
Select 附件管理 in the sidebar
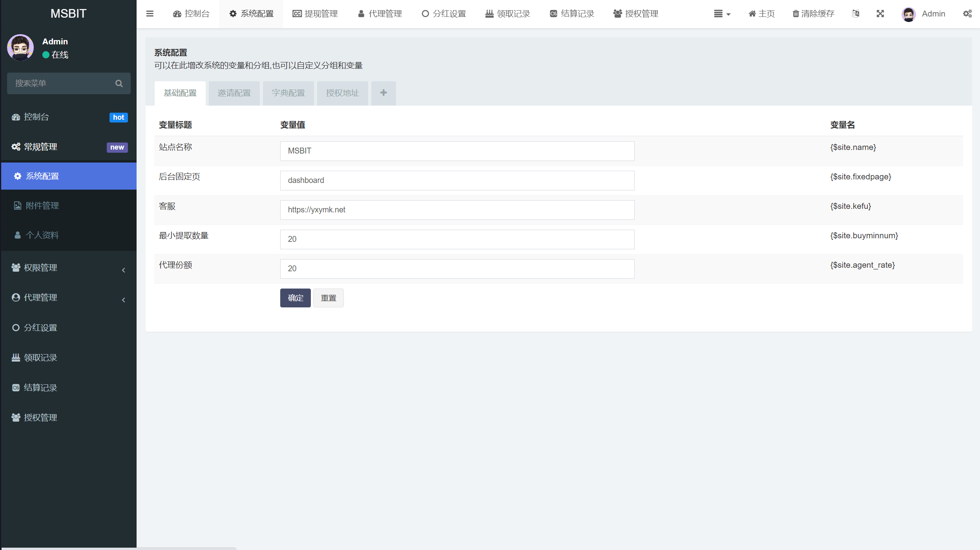[42, 206]
